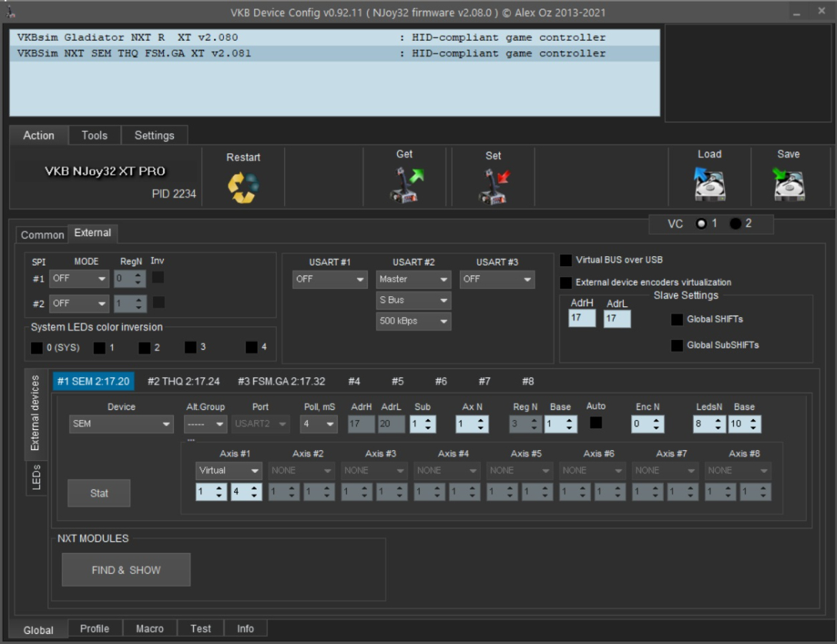Viewport: 837px width, 644px height.
Task: Click the Slave AdrL input field
Action: click(617, 318)
